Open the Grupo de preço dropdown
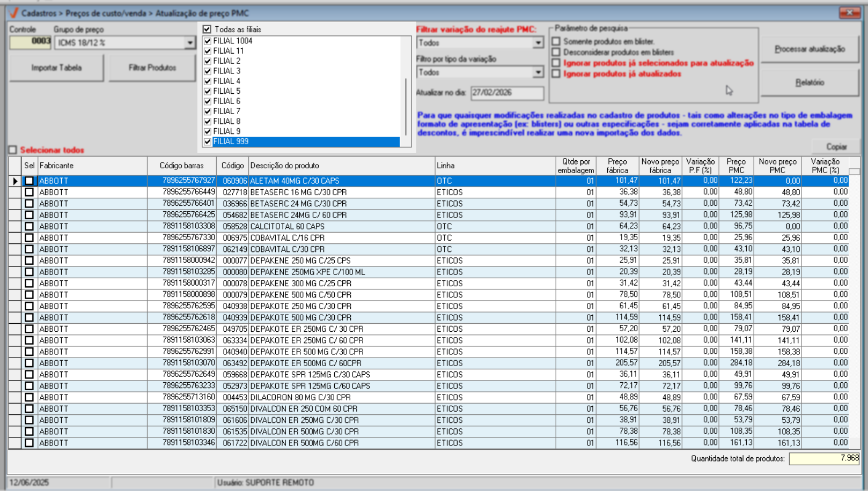 coord(190,43)
